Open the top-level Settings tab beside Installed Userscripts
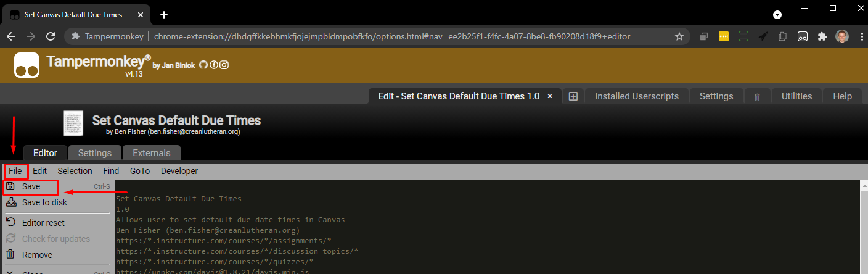 [716, 96]
